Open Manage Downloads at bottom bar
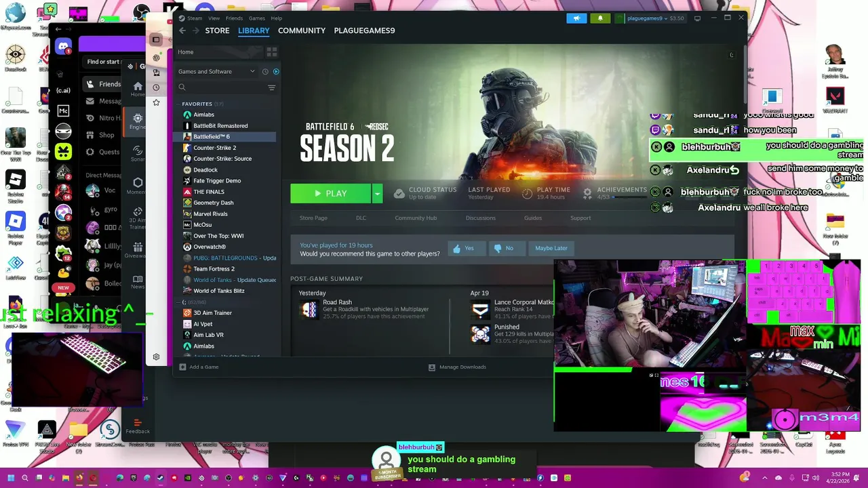 click(457, 367)
